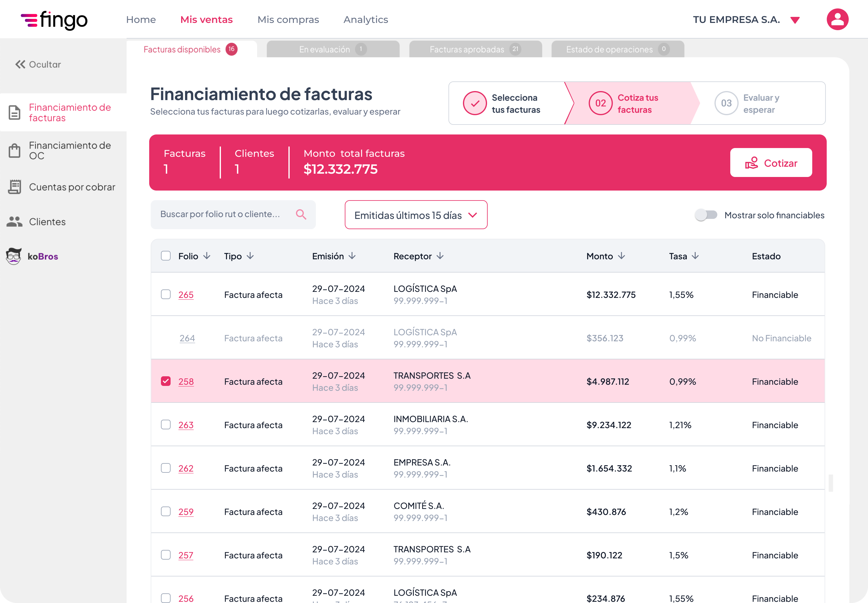Click the Financiamiento de OC bag icon
Screen dimensions: 868x603
(x=14, y=150)
